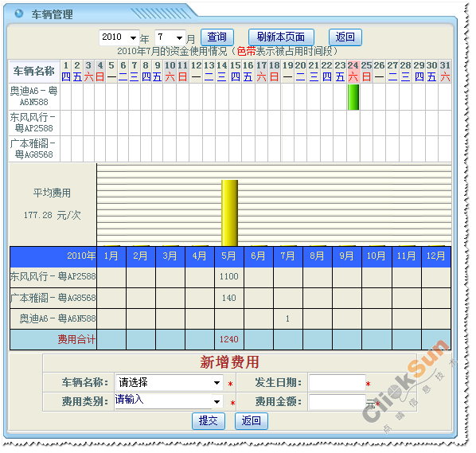Click the 1100 cost cell for 东风风行
Viewport: 476px width, 453px height.
[x=229, y=276]
